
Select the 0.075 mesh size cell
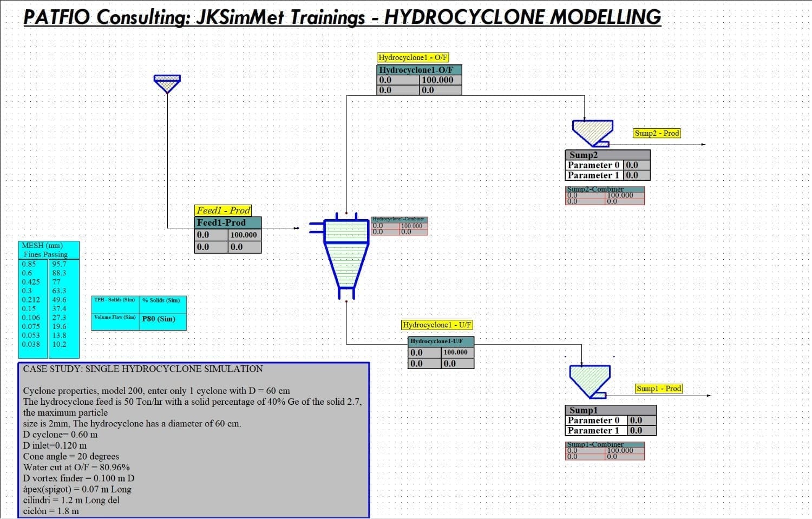[x=31, y=326]
